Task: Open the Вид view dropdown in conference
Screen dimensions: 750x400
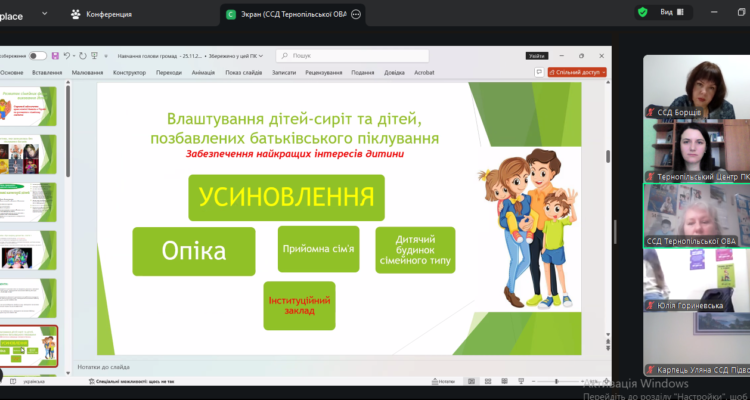Action: point(670,12)
